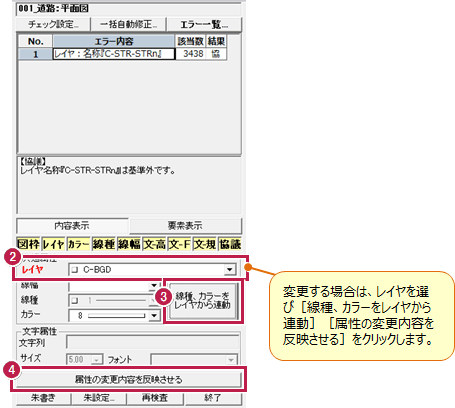
Task: Expand the 線幅 dropdown arrow
Action: click(154, 286)
